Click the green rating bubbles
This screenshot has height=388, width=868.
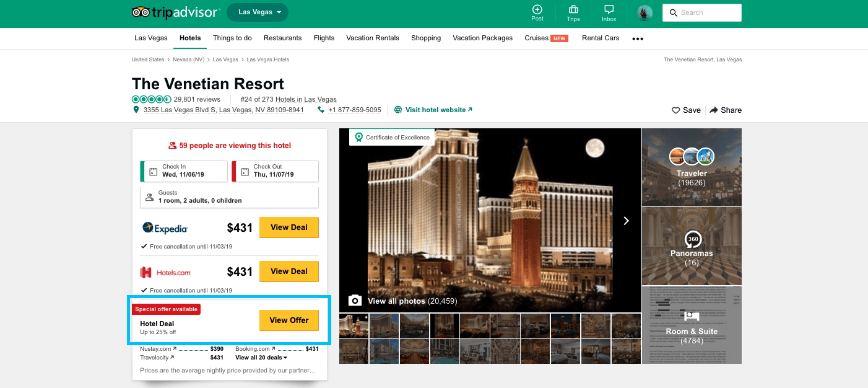click(151, 99)
